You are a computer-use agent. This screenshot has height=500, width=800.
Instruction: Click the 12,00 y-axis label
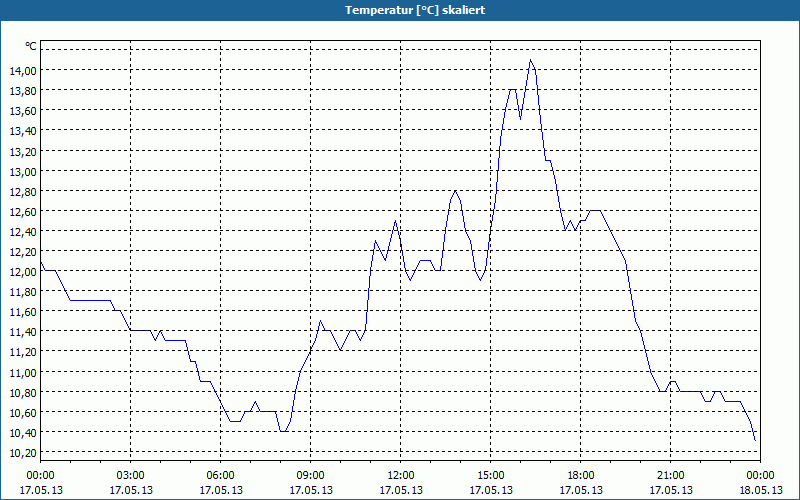[23, 272]
